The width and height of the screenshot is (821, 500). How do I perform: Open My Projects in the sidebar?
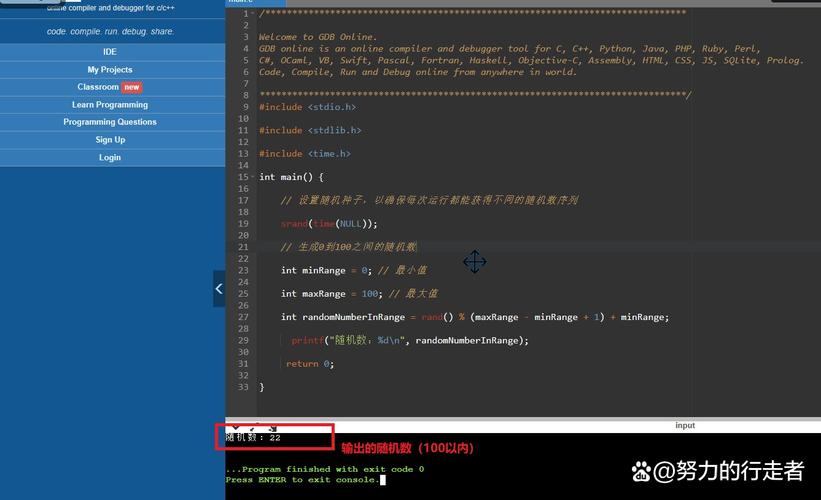[x=110, y=70]
